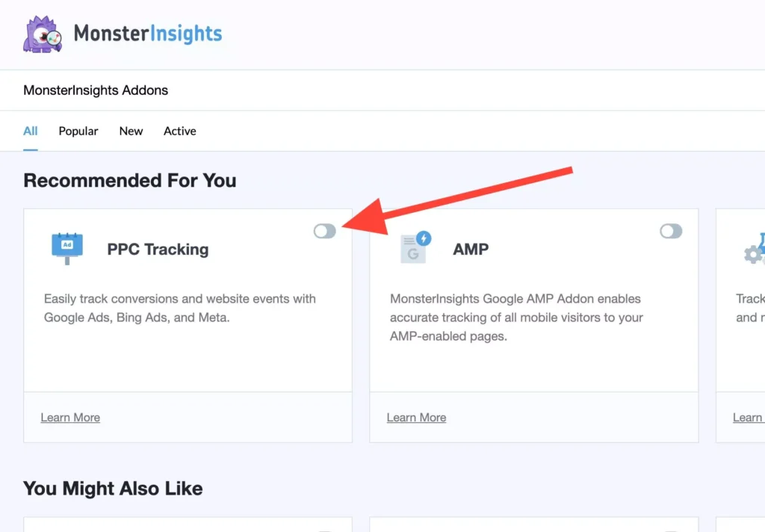
Task: Open Learn More for PPC Tracking
Action: click(x=69, y=417)
